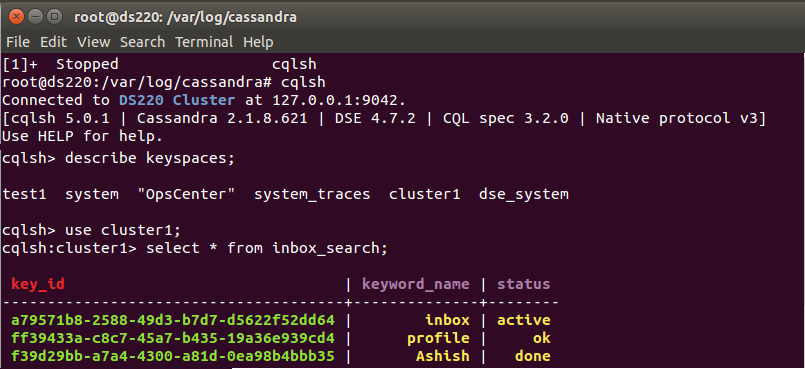Image resolution: width=805 pixels, height=369 pixels.
Task: Close the terminal window
Action: click(17, 17)
